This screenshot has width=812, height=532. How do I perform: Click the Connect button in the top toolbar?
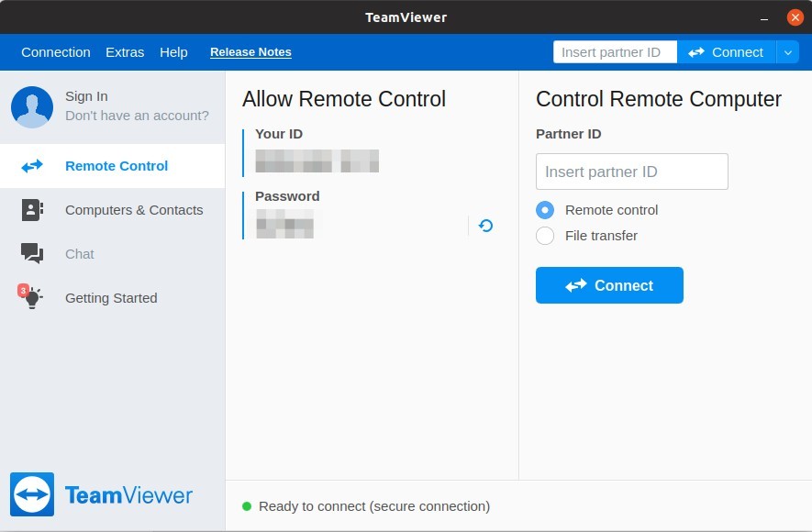click(726, 52)
